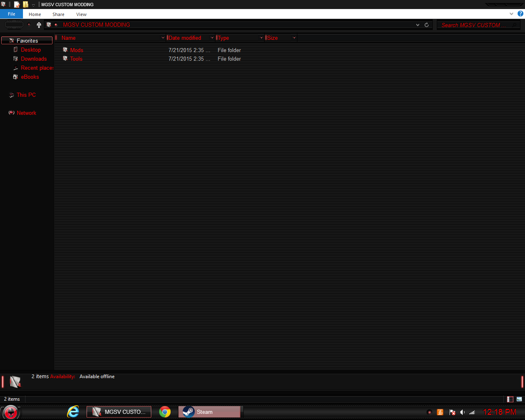The image size is (525, 420).
Task: Open the address bar history dropdown
Action: [418, 25]
